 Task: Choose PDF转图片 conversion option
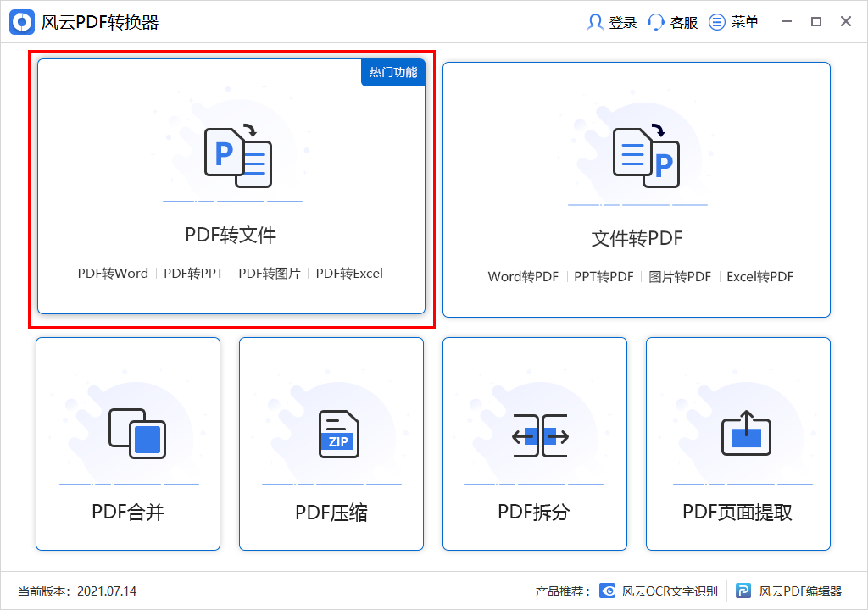[x=270, y=274]
